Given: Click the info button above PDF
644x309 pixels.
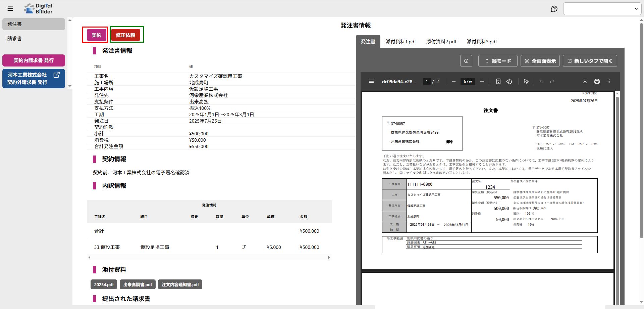Looking at the screenshot, I should coord(466,61).
